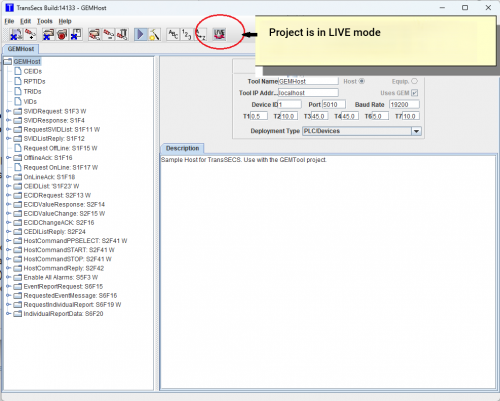This screenshot has width=500, height=401.
Task: Toggle the LIVE mode toolbar button
Action: 219,34
